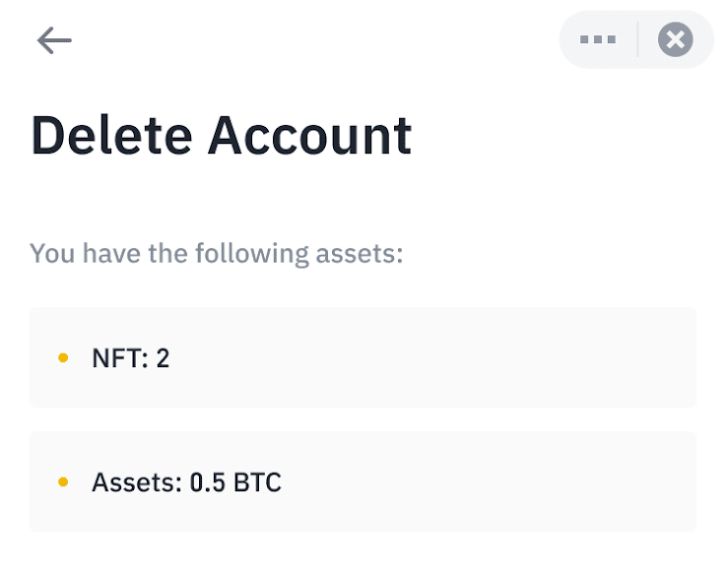Open the three-dot more options menu
Image resolution: width=728 pixels, height=577 pixels.
(598, 40)
